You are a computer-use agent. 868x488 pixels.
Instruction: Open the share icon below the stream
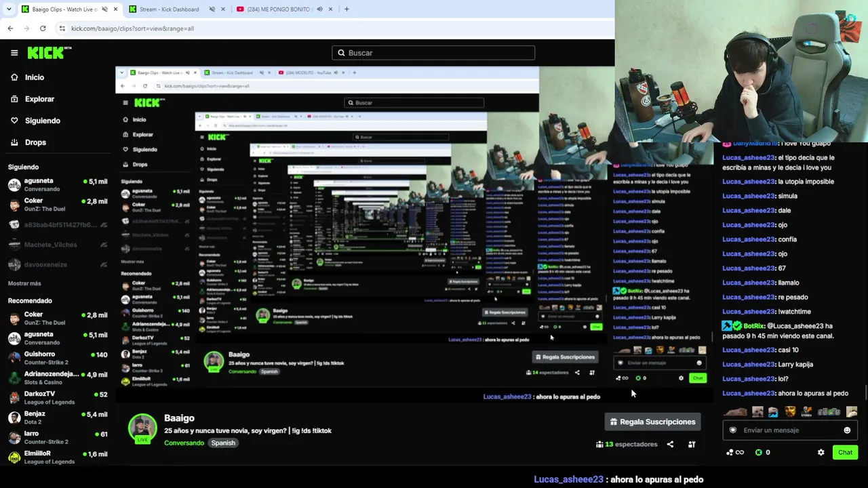click(x=670, y=445)
